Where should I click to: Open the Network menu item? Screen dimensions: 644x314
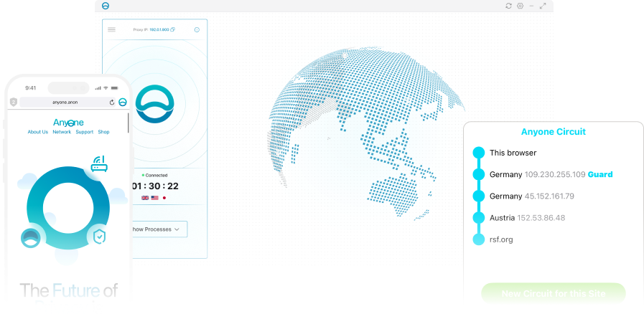point(62,132)
